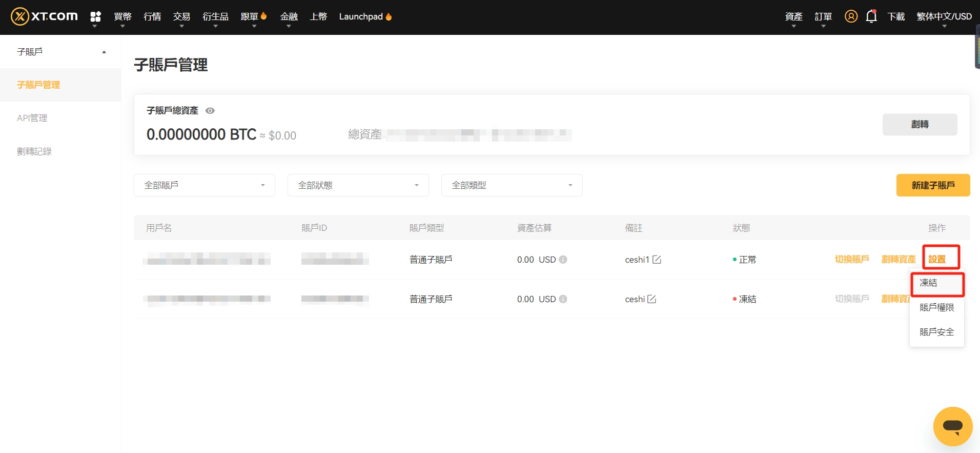The height and width of the screenshot is (453, 980).
Task: Click the info icon in ceshi asset row
Action: pyautogui.click(x=563, y=299)
